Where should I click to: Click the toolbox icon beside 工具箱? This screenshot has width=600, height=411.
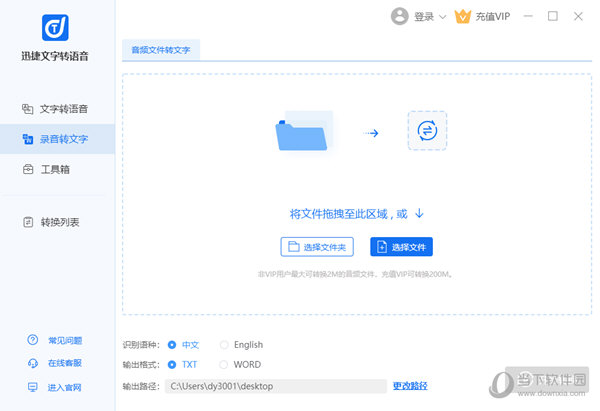(x=28, y=169)
